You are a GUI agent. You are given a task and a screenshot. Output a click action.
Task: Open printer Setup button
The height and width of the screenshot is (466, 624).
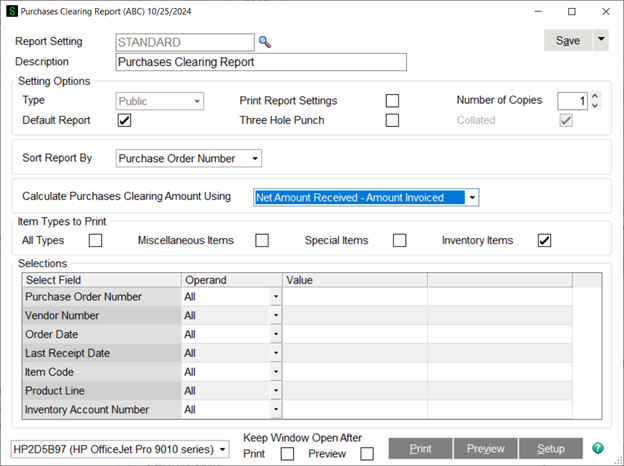coord(551,449)
